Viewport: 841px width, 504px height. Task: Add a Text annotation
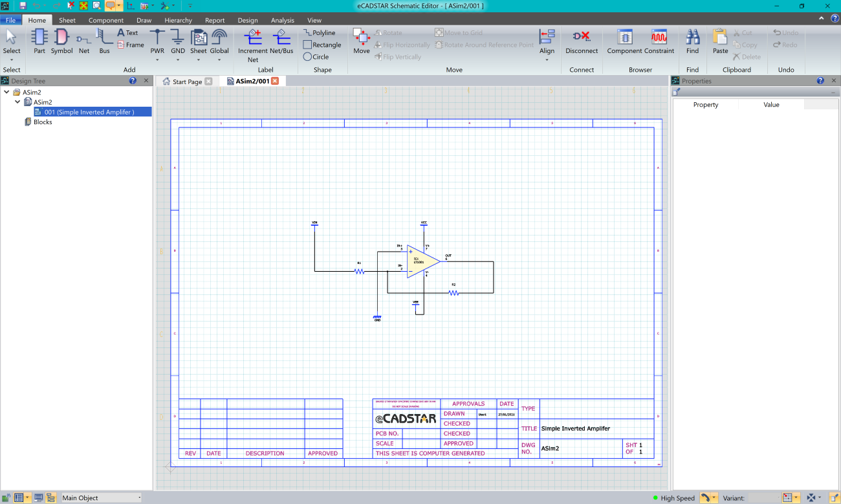point(128,32)
